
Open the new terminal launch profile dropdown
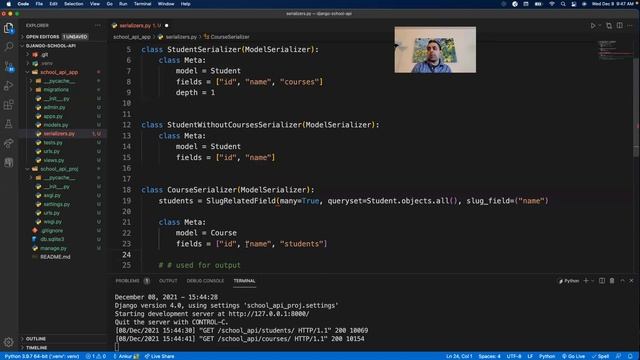pos(592,281)
